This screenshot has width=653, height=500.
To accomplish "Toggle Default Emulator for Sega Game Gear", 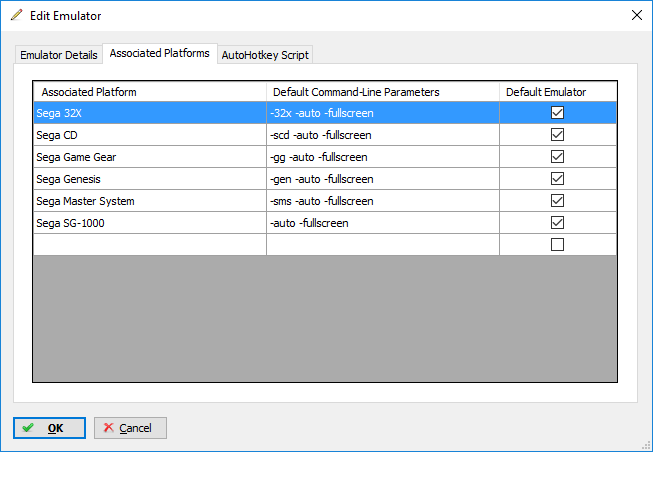I will (x=557, y=157).
